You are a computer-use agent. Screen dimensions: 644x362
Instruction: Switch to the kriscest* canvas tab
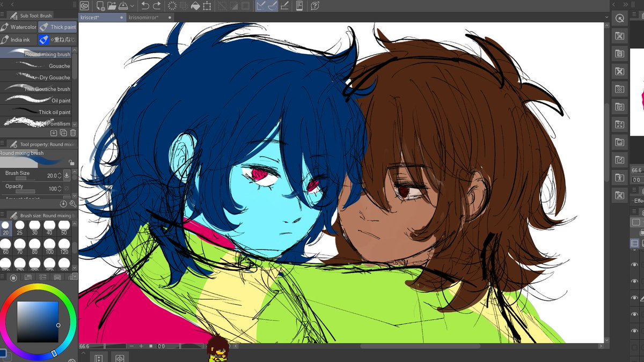tap(102, 17)
